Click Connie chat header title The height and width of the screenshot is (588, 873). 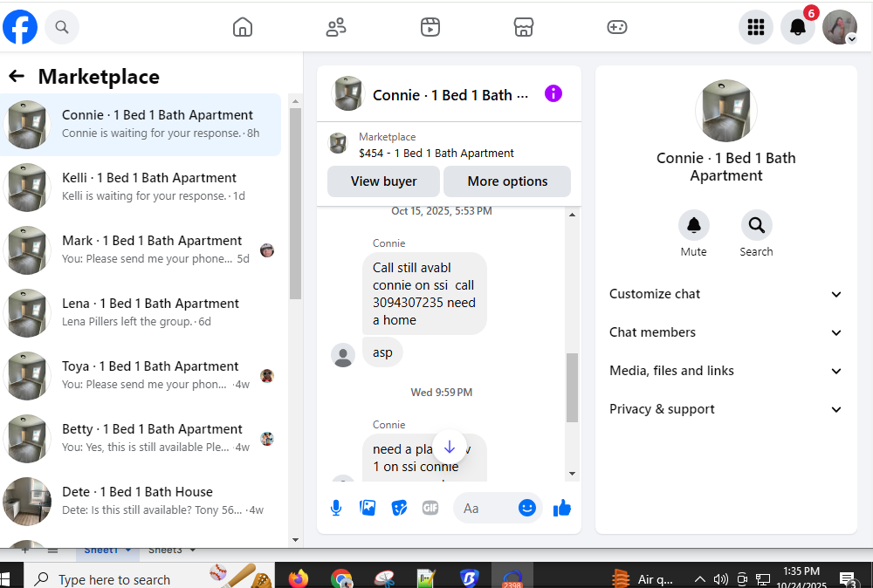(x=450, y=95)
